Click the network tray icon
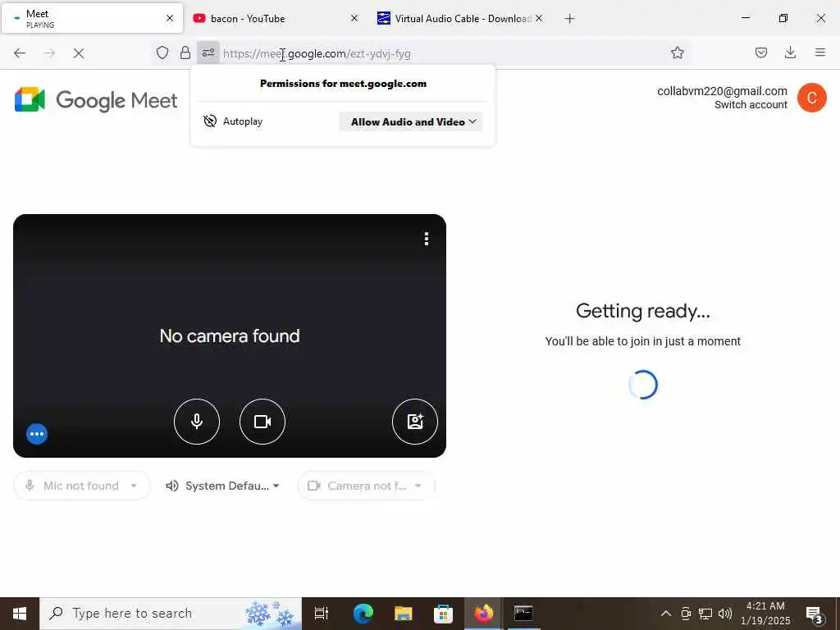The height and width of the screenshot is (630, 840). (x=705, y=614)
